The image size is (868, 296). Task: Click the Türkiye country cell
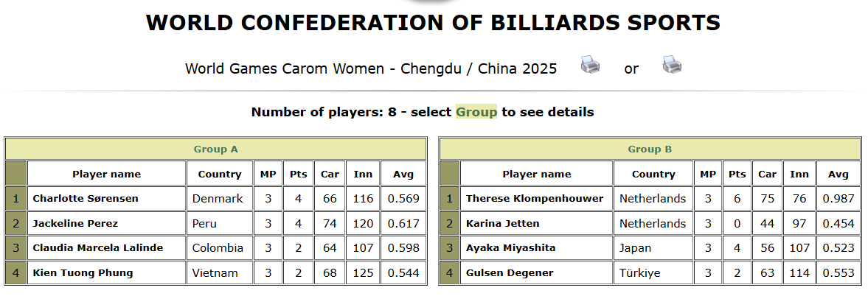click(639, 272)
